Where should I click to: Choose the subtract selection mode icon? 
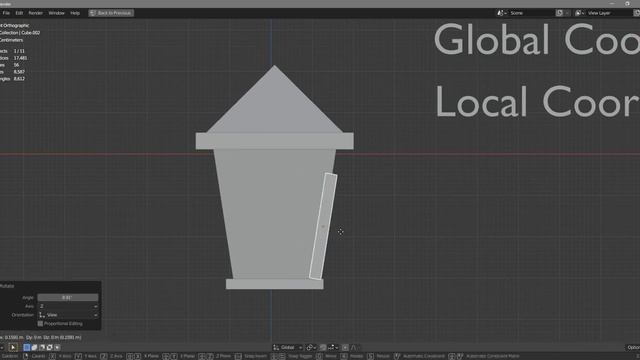click(42, 347)
